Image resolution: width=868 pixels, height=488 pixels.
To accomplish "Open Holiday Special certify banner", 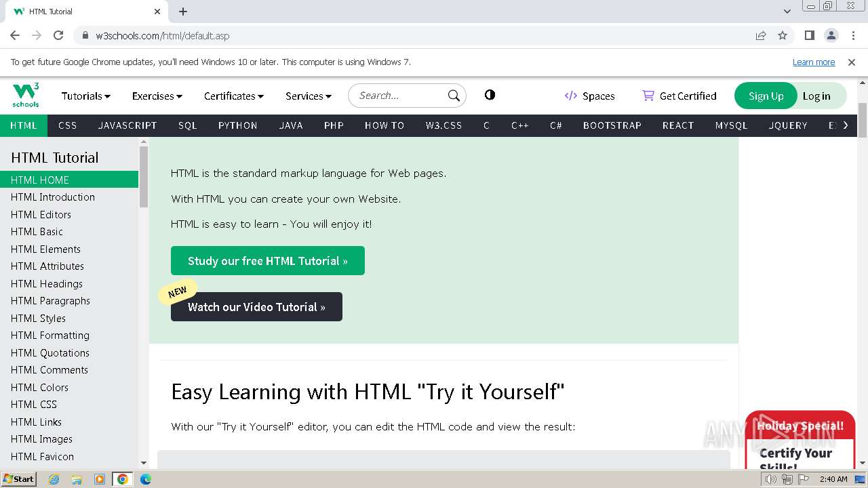I will click(800, 440).
